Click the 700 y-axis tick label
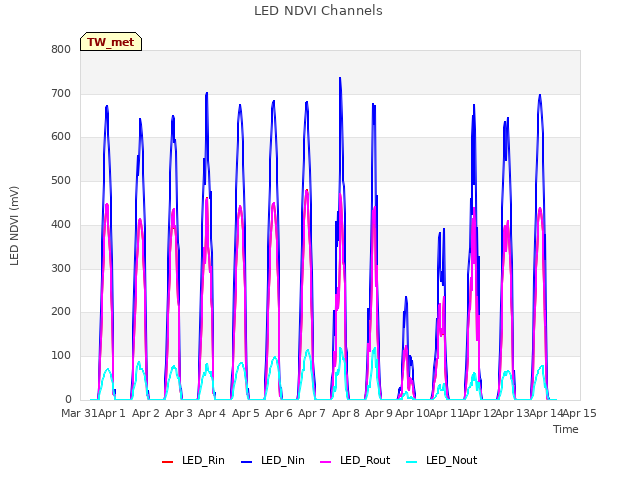Viewport: 640px width, 480px height. (61, 93)
